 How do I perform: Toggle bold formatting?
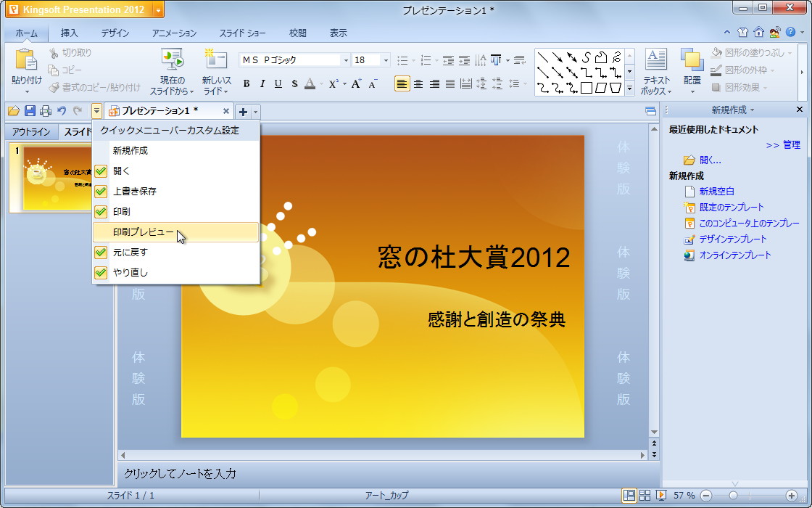(x=246, y=83)
